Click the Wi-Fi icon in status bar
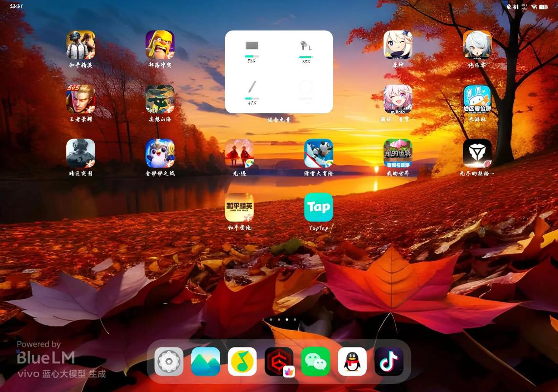Image resolution: width=558 pixels, height=392 pixels. pos(533,7)
